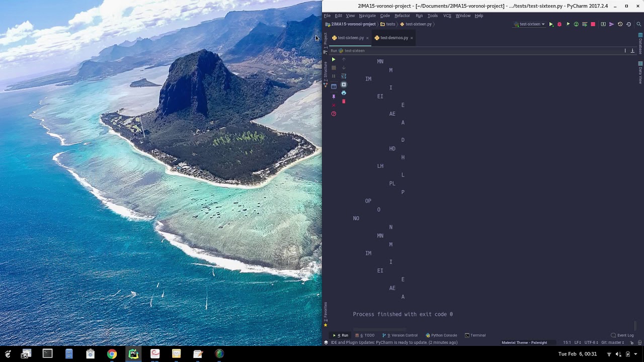The width and height of the screenshot is (644, 362).
Task: Change UTF-8 file encoding in status bar
Action: (x=591, y=342)
